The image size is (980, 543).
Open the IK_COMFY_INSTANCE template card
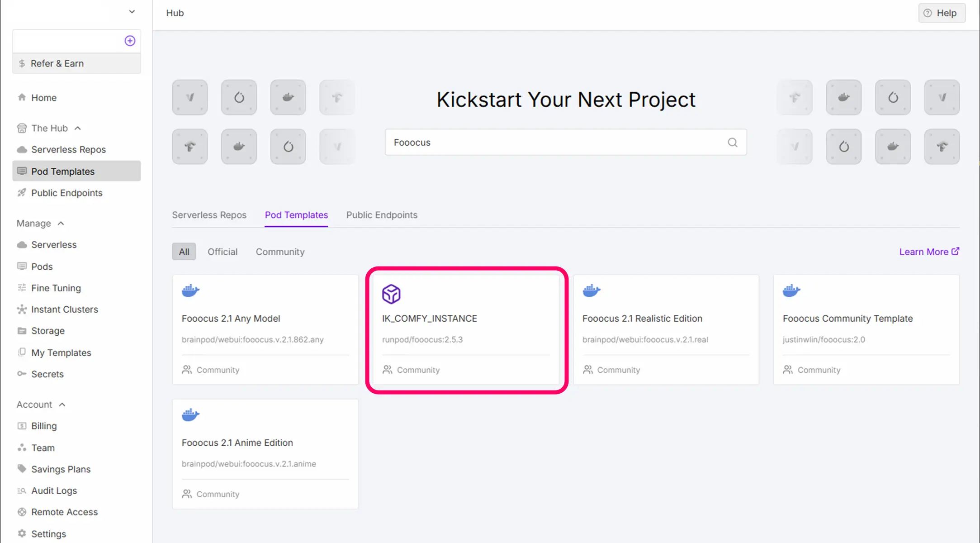coord(465,330)
